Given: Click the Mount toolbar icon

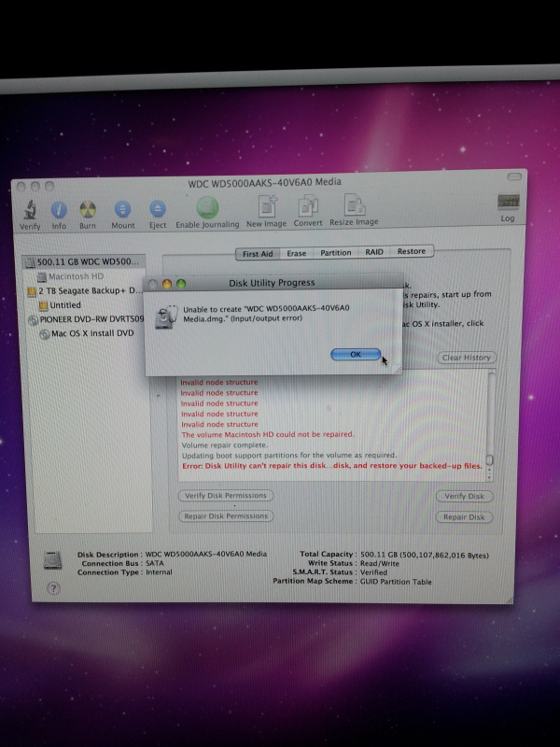Looking at the screenshot, I should pyautogui.click(x=123, y=209).
